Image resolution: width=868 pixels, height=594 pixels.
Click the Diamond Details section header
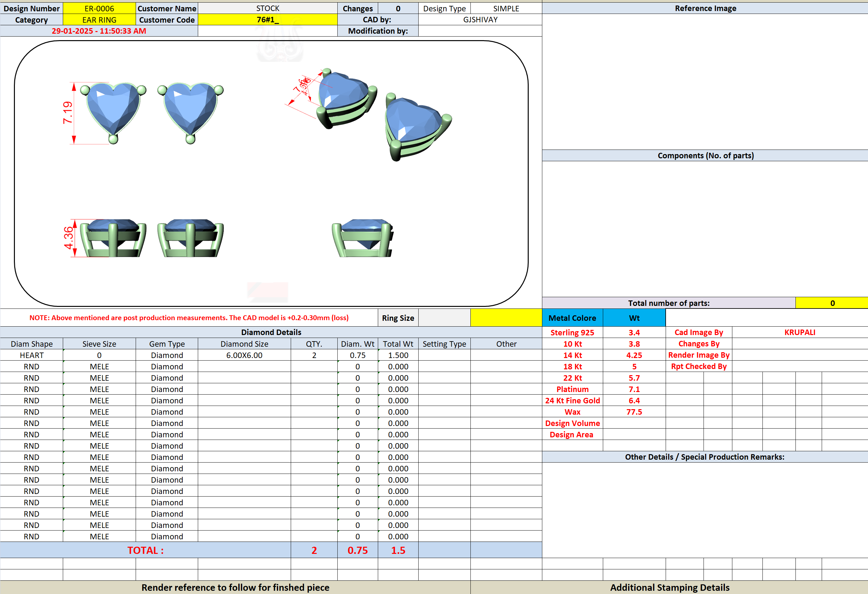(271, 332)
